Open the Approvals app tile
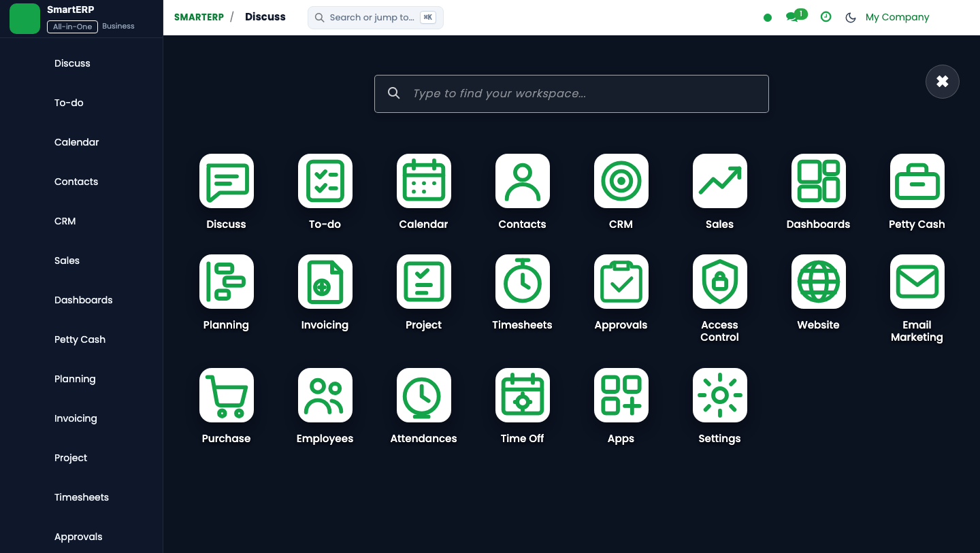The width and height of the screenshot is (980, 553). point(621,282)
